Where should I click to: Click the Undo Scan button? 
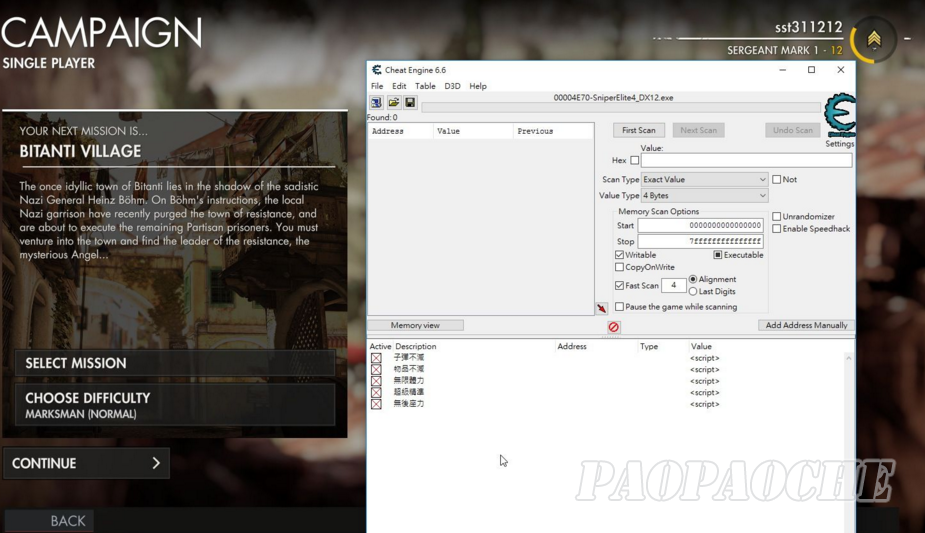point(793,130)
